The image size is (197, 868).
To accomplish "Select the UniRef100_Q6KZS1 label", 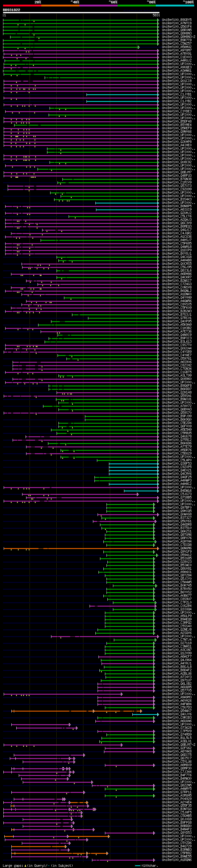I will [x=177, y=531].
